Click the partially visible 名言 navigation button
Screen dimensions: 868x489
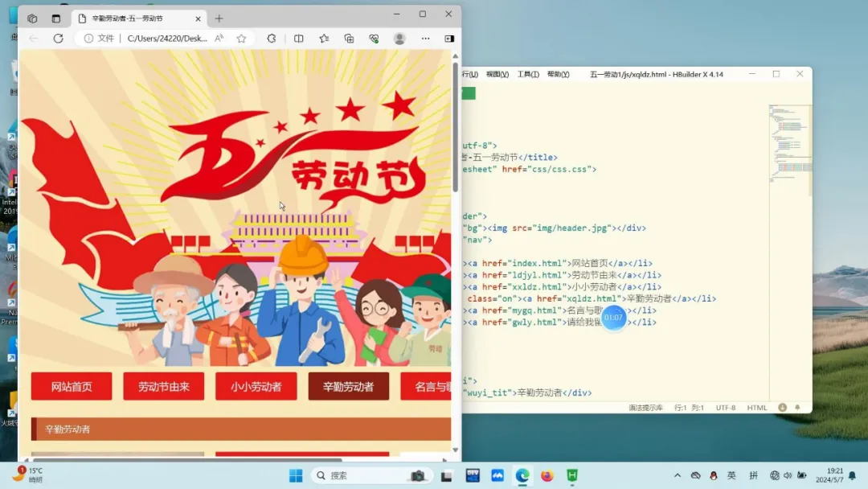(x=426, y=386)
